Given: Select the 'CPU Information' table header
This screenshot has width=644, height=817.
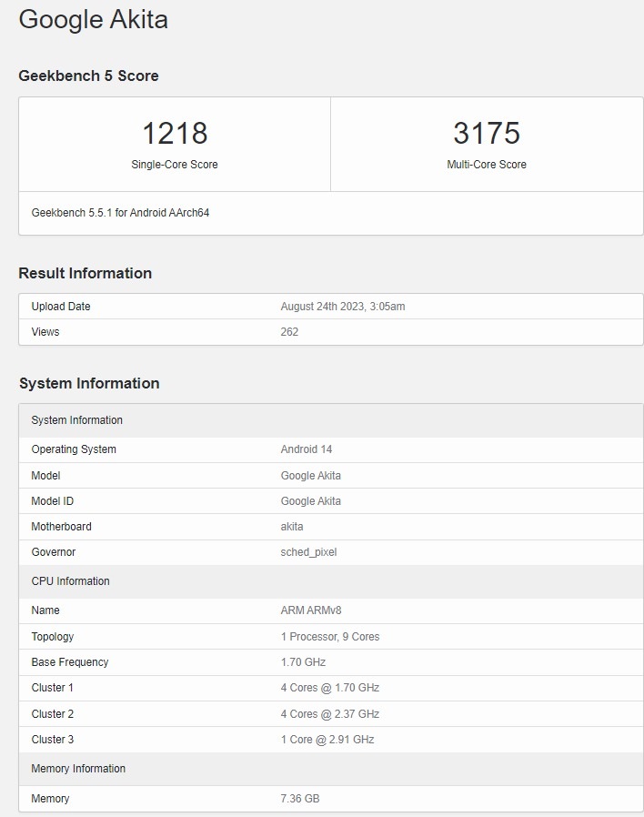Looking at the screenshot, I should pyautogui.click(x=331, y=581).
